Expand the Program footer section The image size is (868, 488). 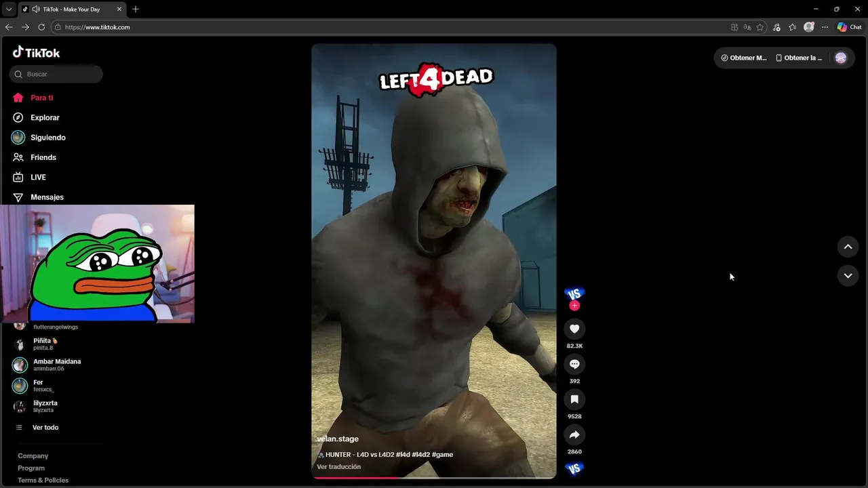point(31,468)
